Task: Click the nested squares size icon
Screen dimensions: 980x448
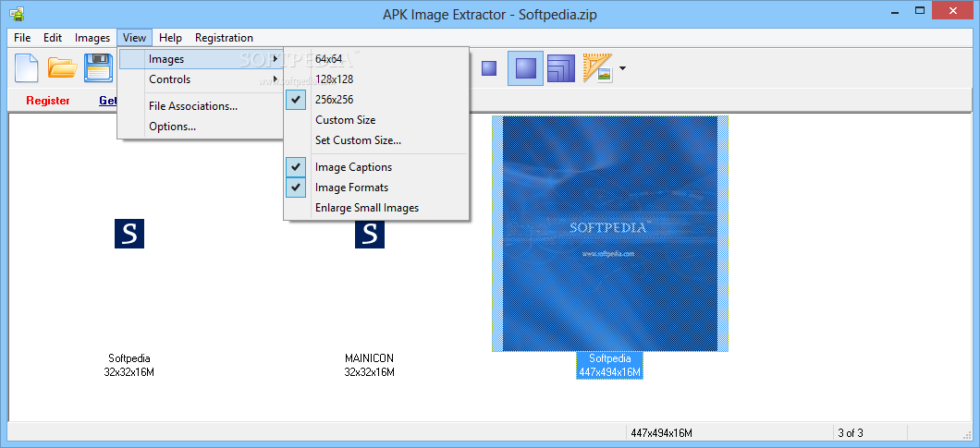Action: 561,68
